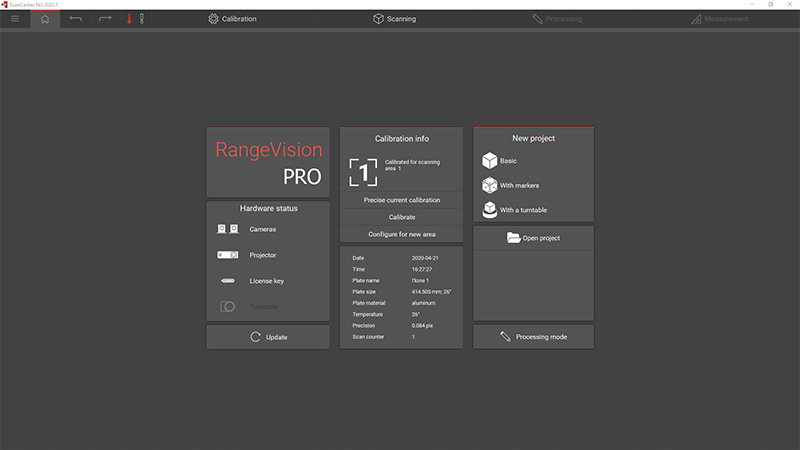Click Configure for new area

click(402, 234)
